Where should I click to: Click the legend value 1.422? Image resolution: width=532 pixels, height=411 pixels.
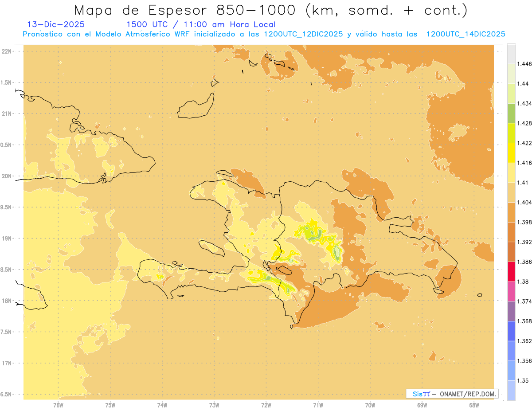pos(524,143)
